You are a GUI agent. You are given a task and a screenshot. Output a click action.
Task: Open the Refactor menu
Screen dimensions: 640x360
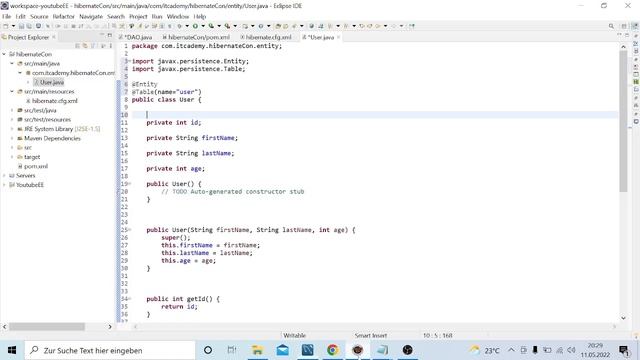[64, 16]
